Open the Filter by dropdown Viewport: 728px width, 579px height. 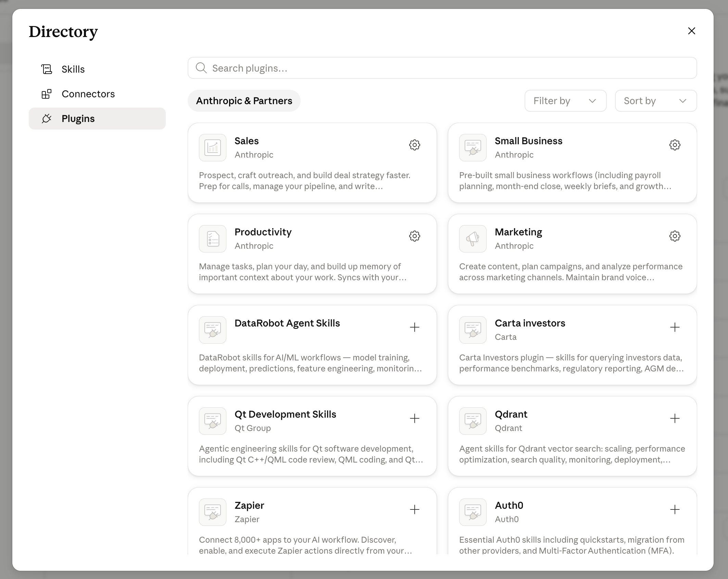(x=565, y=101)
